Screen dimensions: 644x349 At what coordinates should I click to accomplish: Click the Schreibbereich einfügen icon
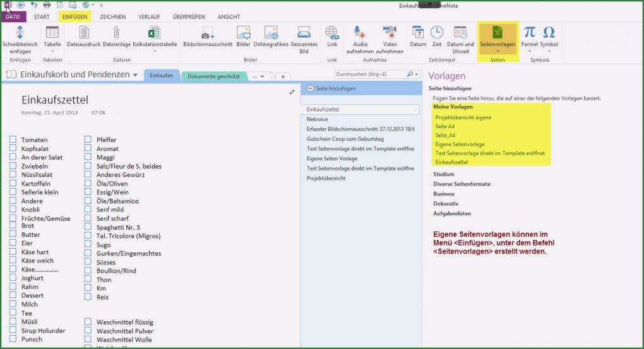point(20,32)
